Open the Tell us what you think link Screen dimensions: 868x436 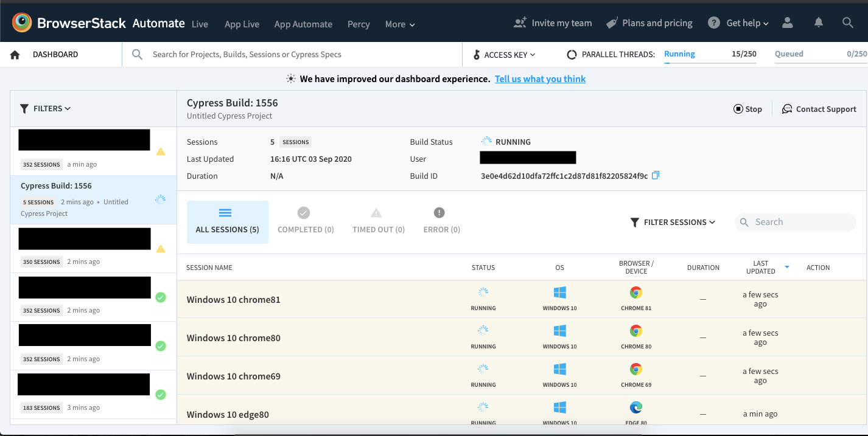[x=540, y=78]
